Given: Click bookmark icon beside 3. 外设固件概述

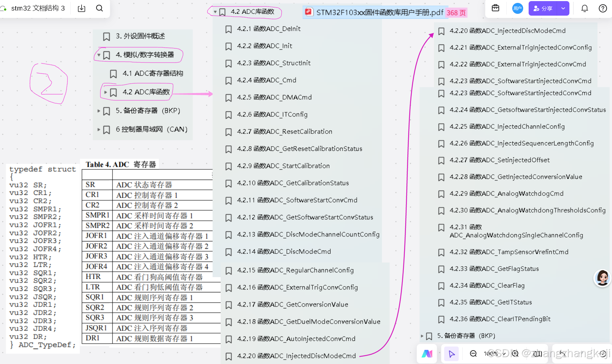Looking at the screenshot, I should coord(107,36).
